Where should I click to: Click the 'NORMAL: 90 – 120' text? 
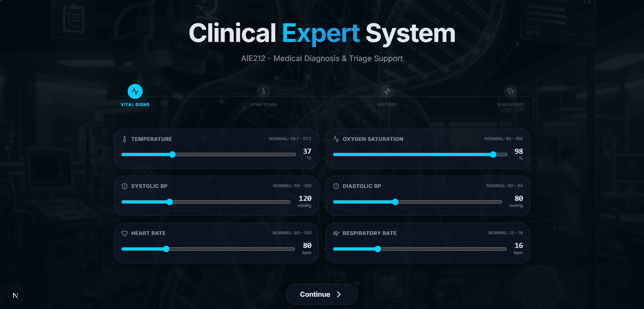tap(292, 186)
